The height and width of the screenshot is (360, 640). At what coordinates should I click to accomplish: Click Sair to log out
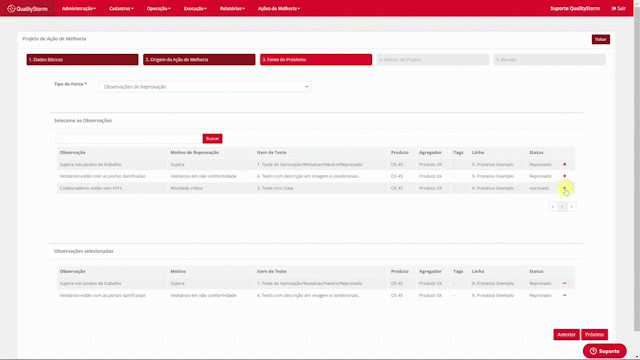pos(618,8)
